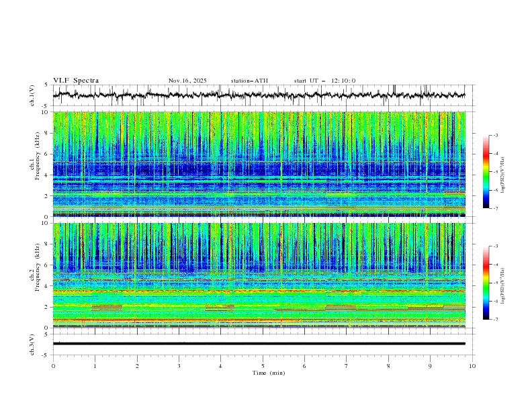Click the "4" kHz tick on ch.1 frequency axis
Viewport: 532px width, 411px height.
tap(48, 175)
